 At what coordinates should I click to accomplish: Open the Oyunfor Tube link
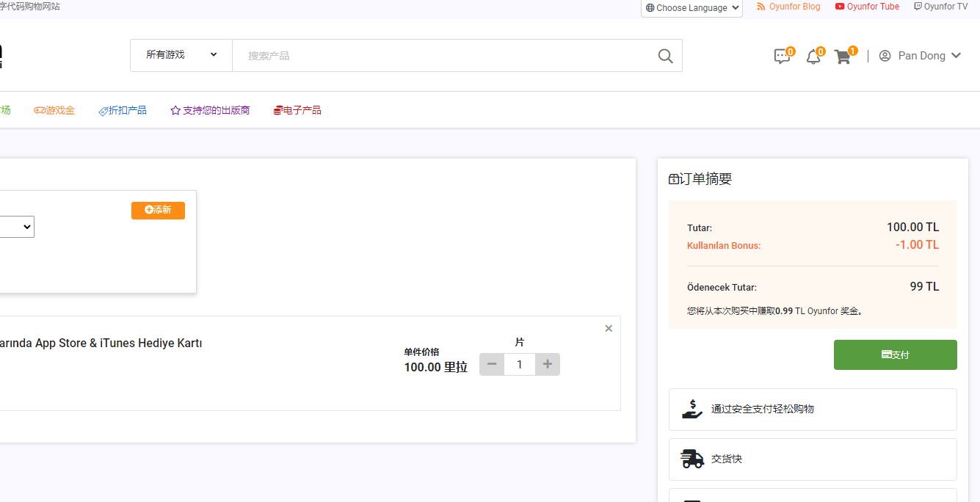[867, 7]
